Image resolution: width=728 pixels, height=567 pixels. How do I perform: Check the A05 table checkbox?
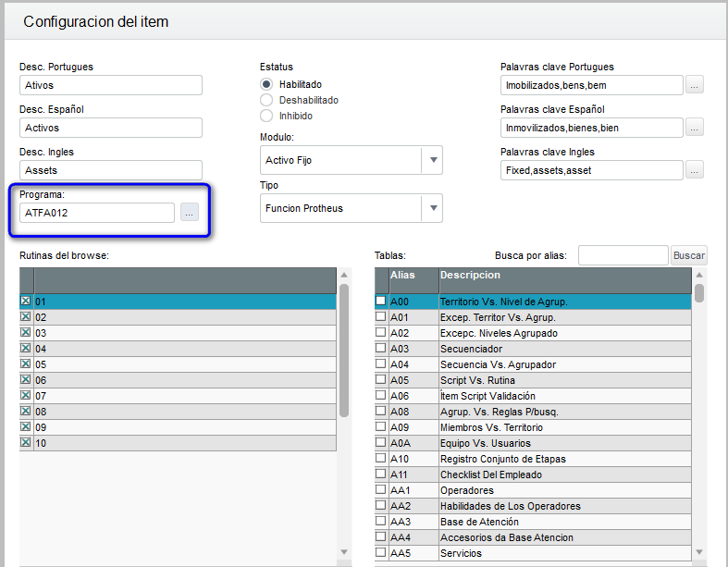click(381, 379)
